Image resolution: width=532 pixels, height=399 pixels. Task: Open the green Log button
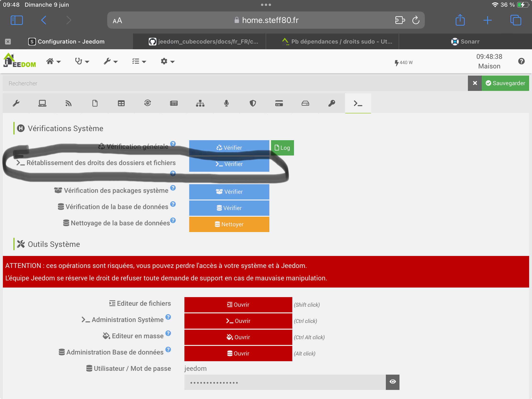pyautogui.click(x=282, y=148)
